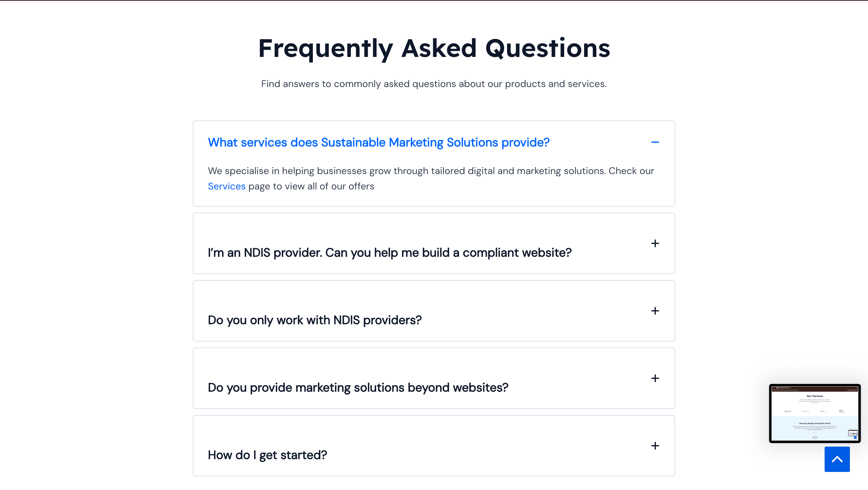Open 'Do you provide marketing solutions beyond websites?'
868x490 pixels.
pos(358,387)
